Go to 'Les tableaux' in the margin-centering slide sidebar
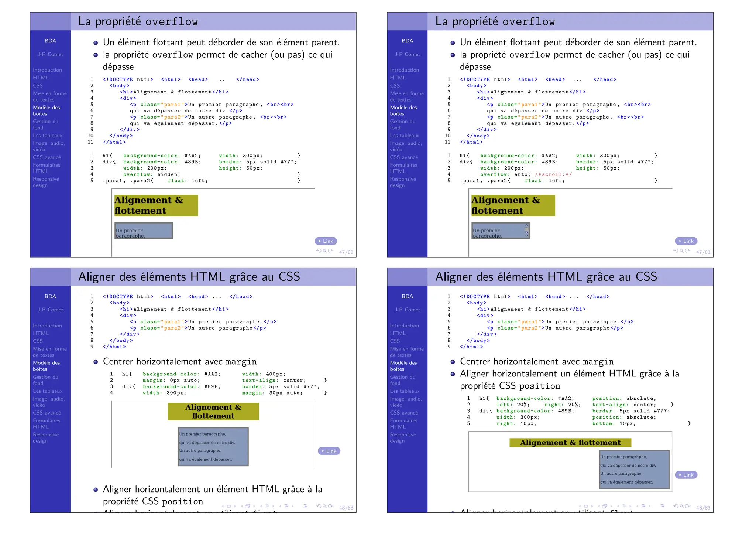Viewport: 756px width, 535px height. click(48, 391)
